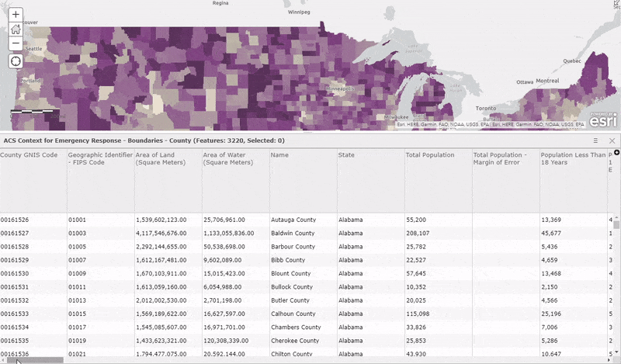
Task: Click Total Population Margin of Error header
Action: [500, 158]
